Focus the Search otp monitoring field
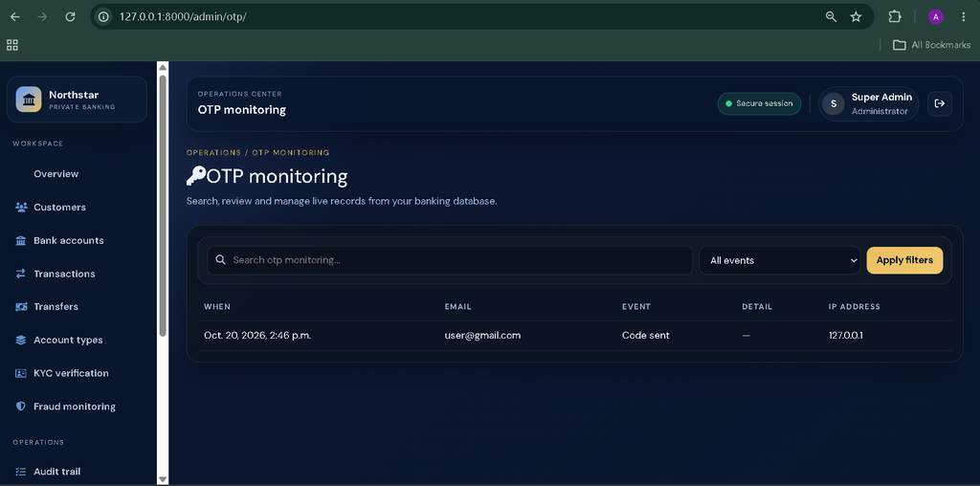The width and height of the screenshot is (980, 486). tap(450, 260)
